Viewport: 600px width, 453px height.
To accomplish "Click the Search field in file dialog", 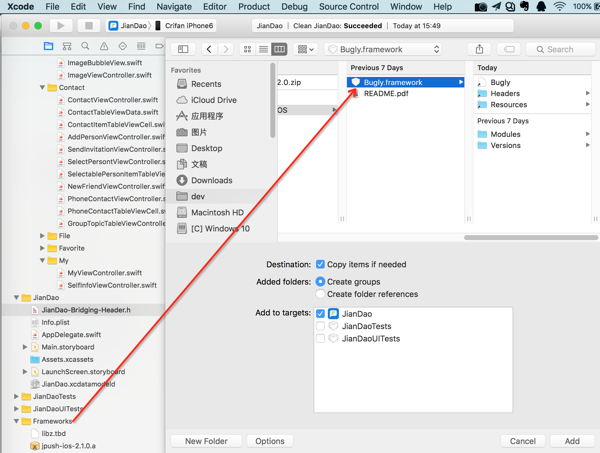I will click(x=561, y=49).
